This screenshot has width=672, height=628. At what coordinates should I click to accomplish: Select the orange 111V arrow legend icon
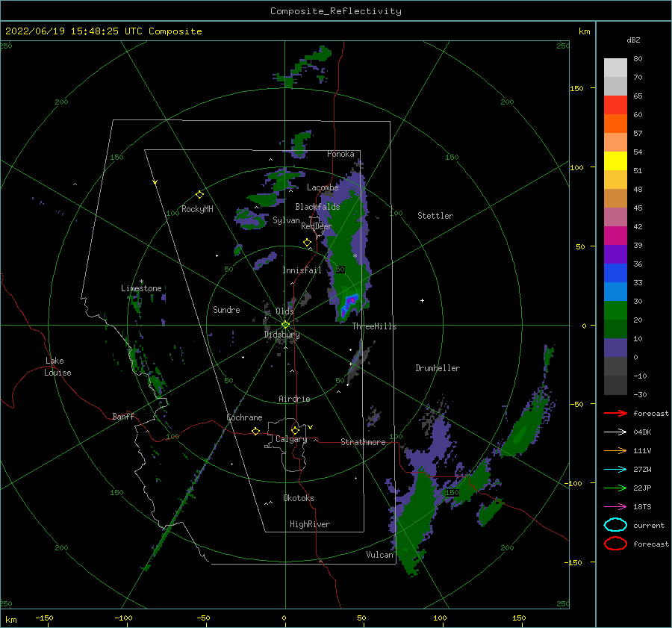(x=615, y=450)
